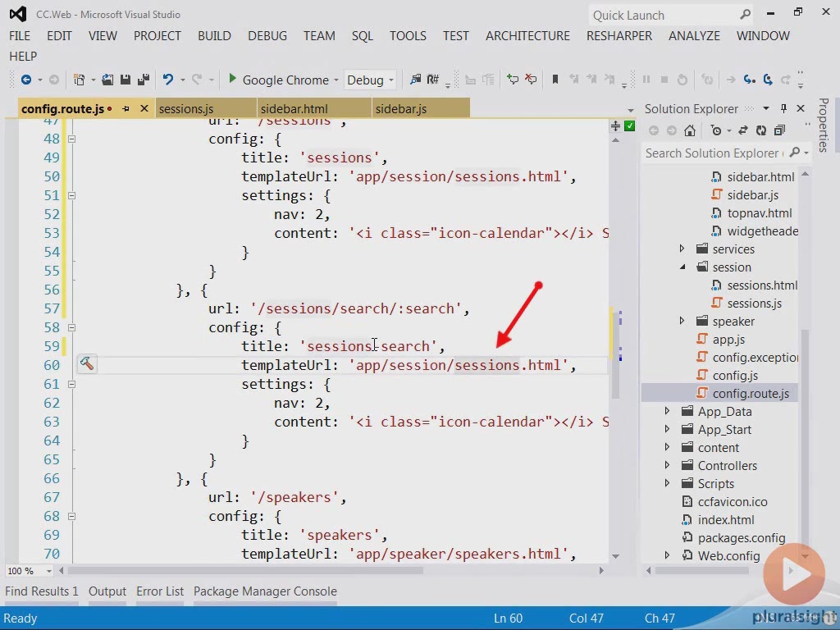Click the green ReSharper status checkmark indicator
This screenshot has width=840, height=630.
(629, 126)
